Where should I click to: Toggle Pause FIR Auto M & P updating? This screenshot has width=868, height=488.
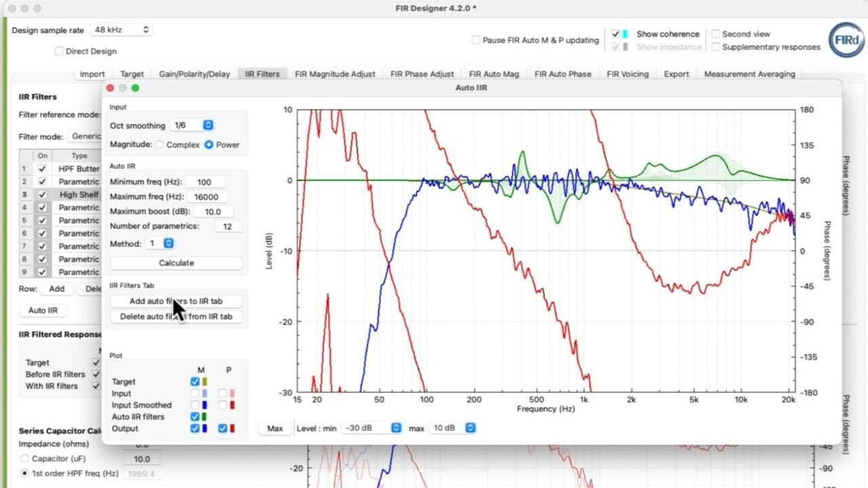point(476,40)
